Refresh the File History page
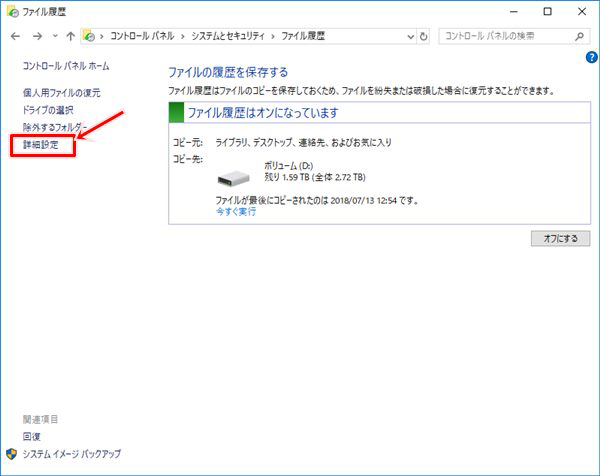This screenshot has width=600, height=476. (x=423, y=37)
